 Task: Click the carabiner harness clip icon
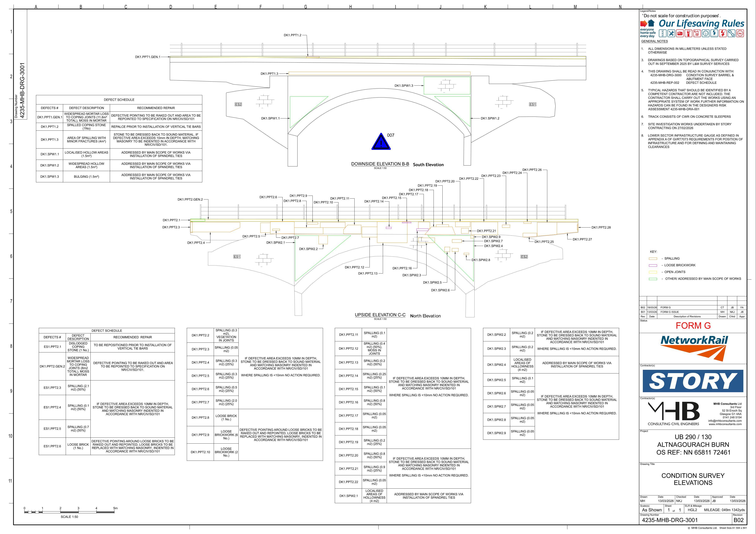pyautogui.click(x=731, y=33)
